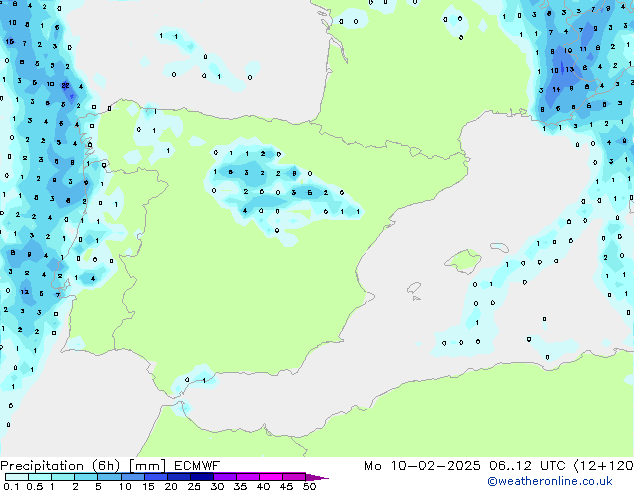Click the "11" precipitation value on the map
Screen dimensions: 634x490
pyautogui.click(x=583, y=49)
